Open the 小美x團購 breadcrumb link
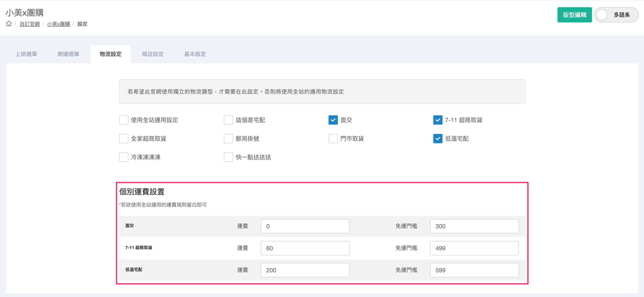The image size is (644, 297). (x=58, y=24)
